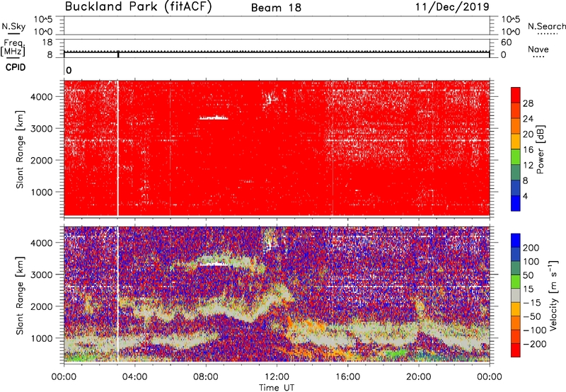Click the thick frequency trace line in Freq panel
The image size is (566, 392).
pyautogui.click(x=277, y=52)
